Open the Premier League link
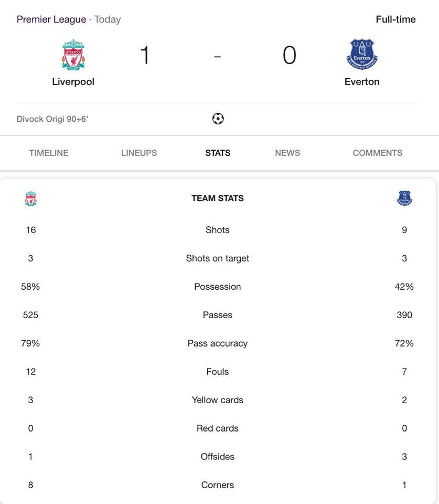The image size is (439, 504). pos(51,19)
